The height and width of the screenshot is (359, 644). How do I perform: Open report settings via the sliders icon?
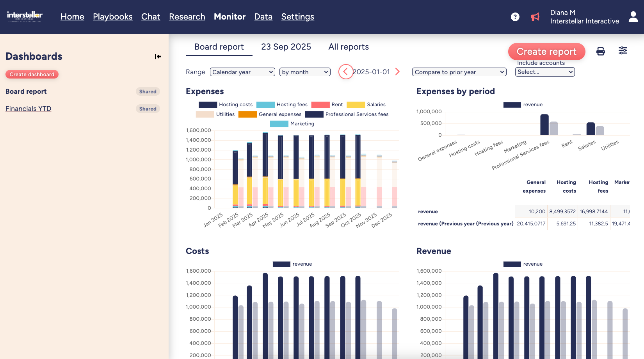623,50
